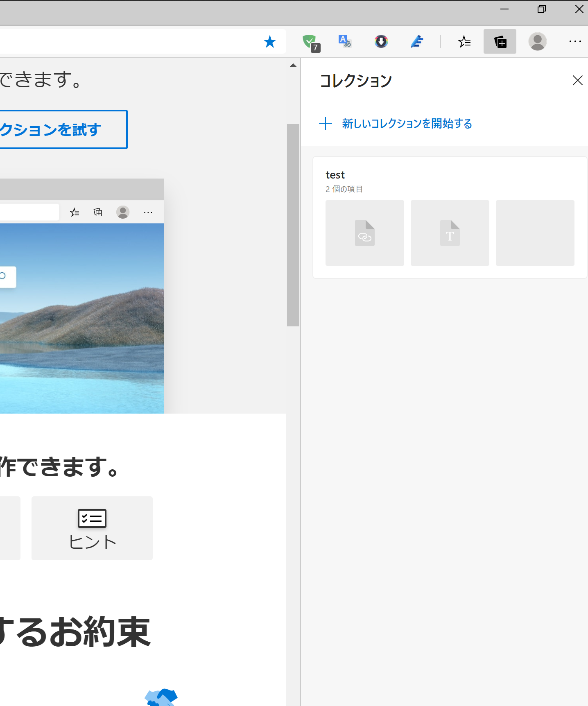Restore down the browser window
Screen dimensions: 588x706
[542, 9]
